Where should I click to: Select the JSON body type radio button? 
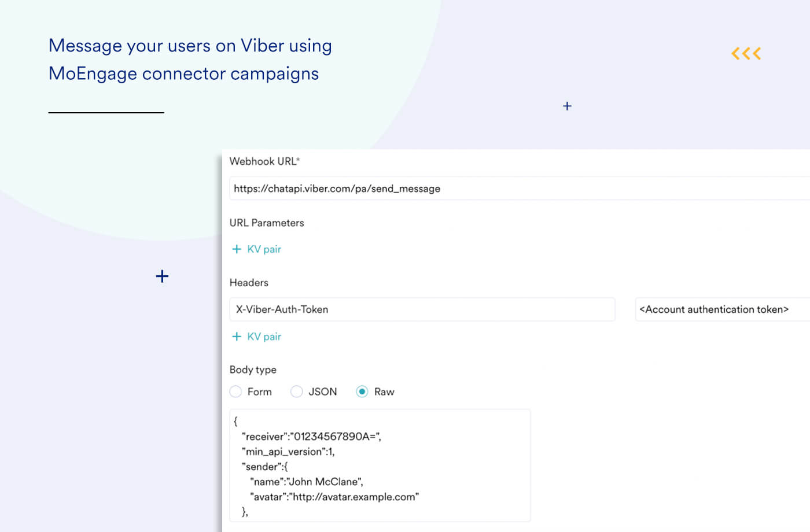[x=296, y=391]
